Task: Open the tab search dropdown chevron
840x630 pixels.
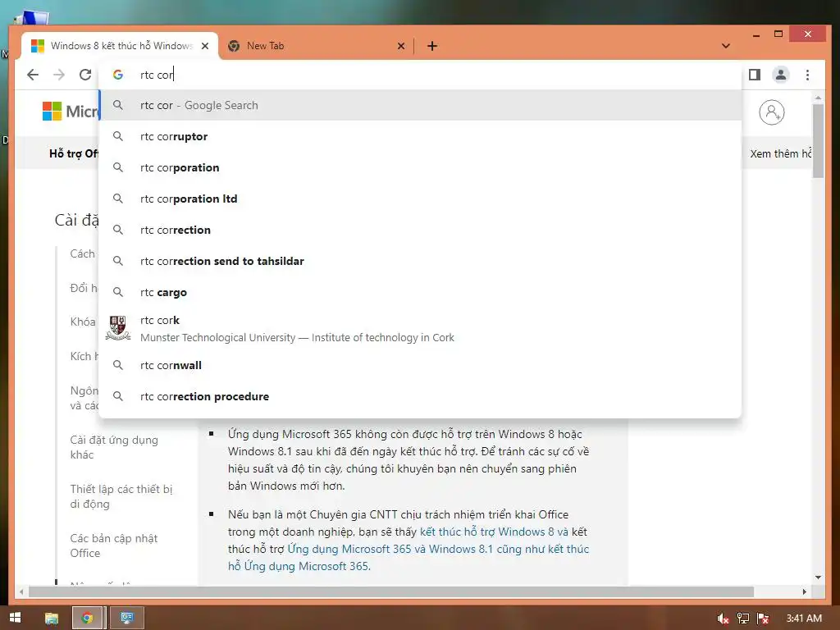Action: click(x=726, y=46)
